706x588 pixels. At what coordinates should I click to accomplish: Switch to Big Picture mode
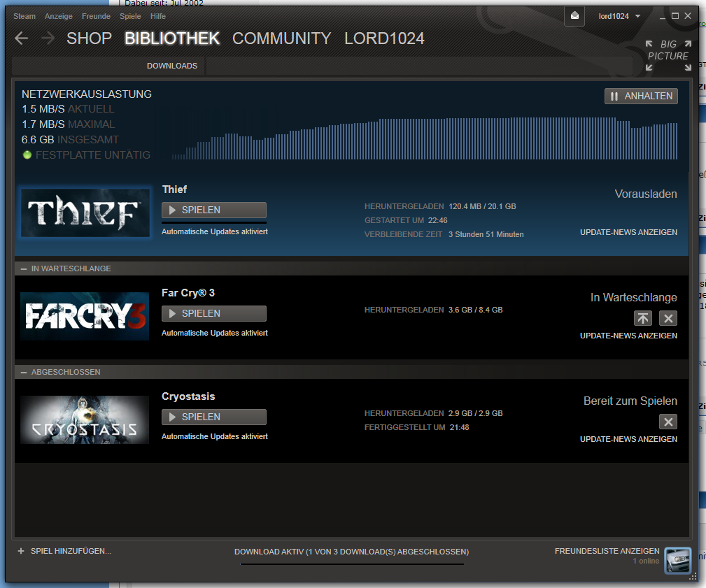tap(668, 56)
